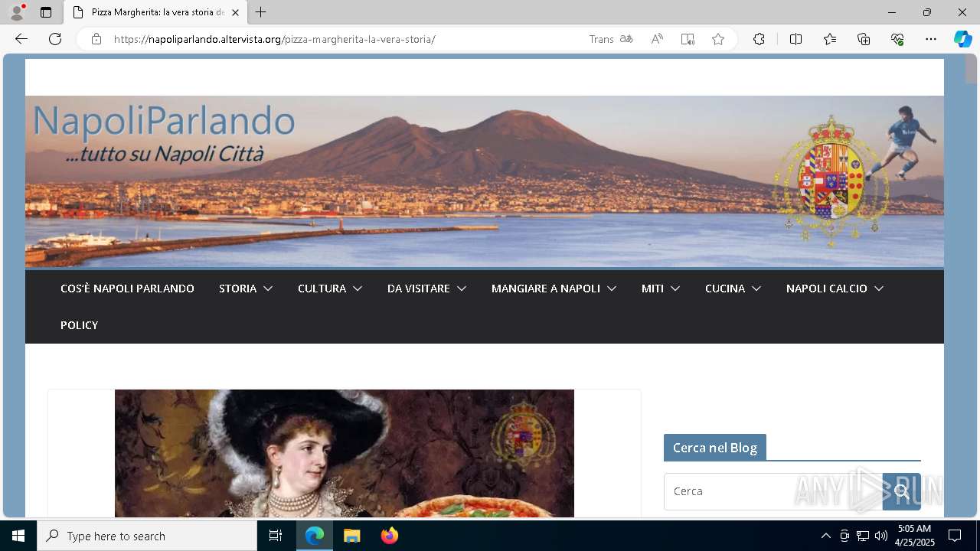The height and width of the screenshot is (551, 980).
Task: Launch the Copilot sidebar
Action: [962, 39]
